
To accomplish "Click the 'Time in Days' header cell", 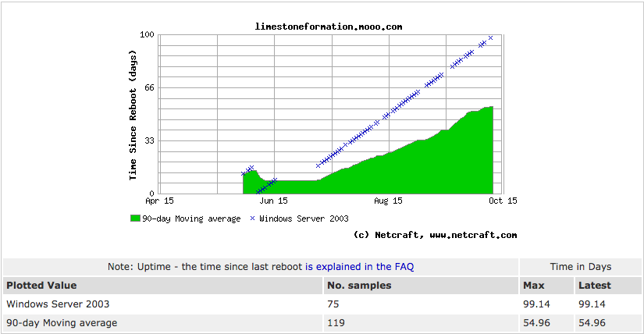I will tap(580, 267).
